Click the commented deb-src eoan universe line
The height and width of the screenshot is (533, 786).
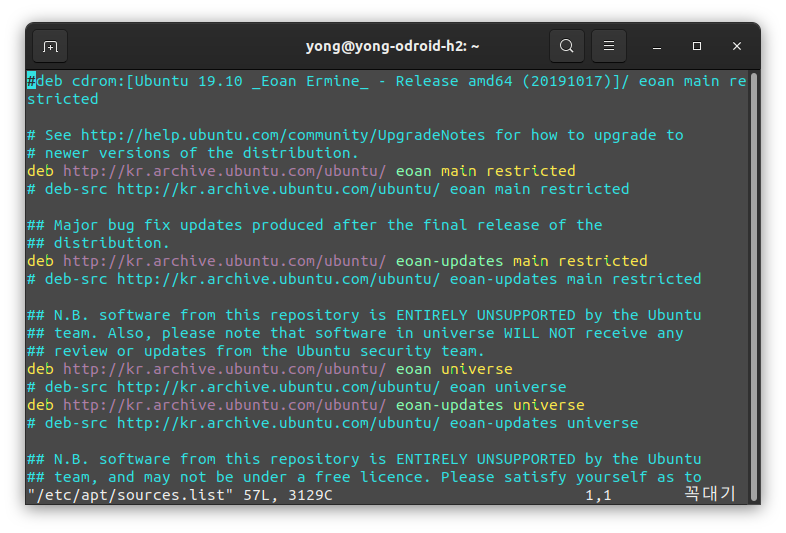[x=297, y=388]
